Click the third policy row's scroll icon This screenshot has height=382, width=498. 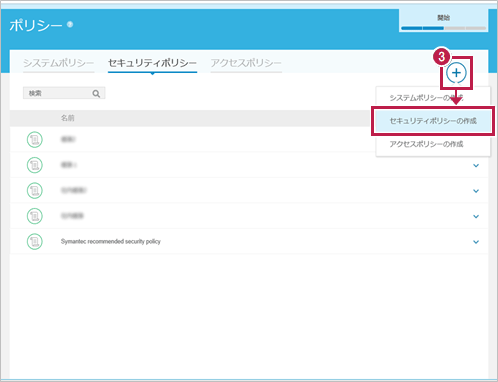click(x=35, y=191)
